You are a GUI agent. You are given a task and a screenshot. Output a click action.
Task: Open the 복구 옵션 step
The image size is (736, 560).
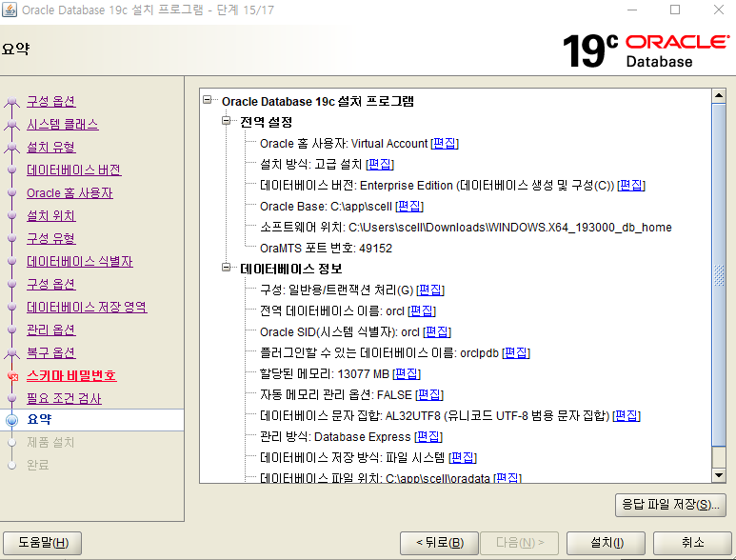click(x=50, y=352)
